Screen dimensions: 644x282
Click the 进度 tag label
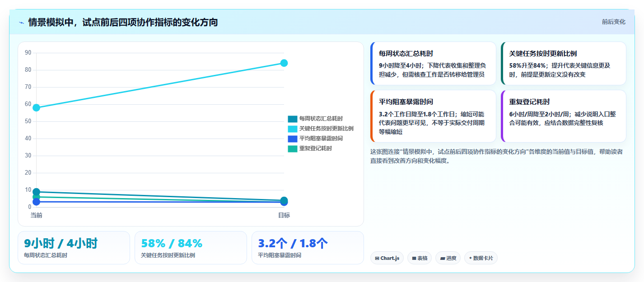pyautogui.click(x=451, y=259)
